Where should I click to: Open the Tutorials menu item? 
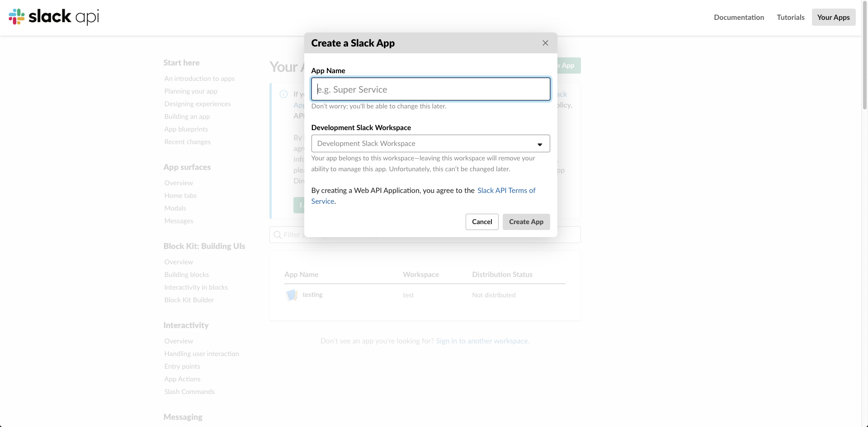tap(791, 17)
